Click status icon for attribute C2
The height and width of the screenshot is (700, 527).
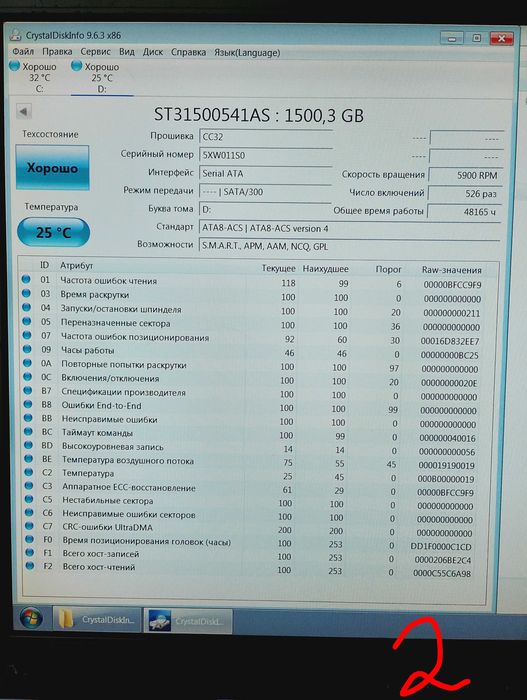point(29,472)
